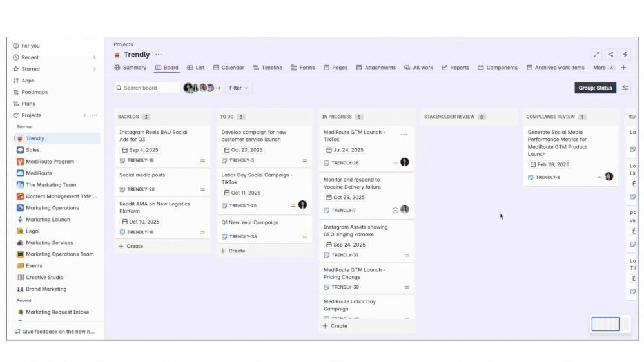This screenshot has width=644, height=362.
Task: Click the assignee avatar on the TRENDLY-25 card
Action: 303,205
